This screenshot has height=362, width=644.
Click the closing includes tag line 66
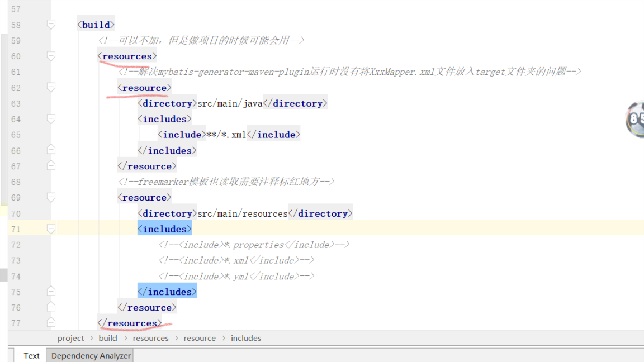[167, 151]
